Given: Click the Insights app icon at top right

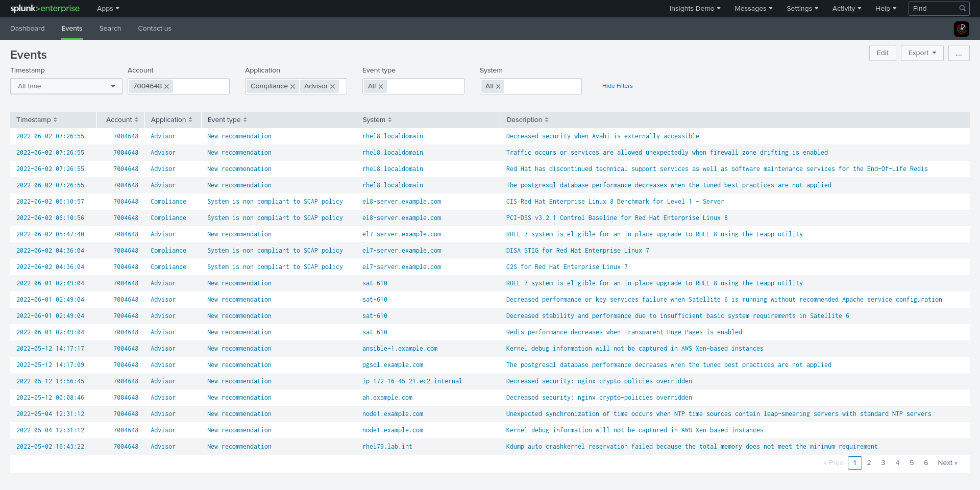Looking at the screenshot, I should point(961,29).
